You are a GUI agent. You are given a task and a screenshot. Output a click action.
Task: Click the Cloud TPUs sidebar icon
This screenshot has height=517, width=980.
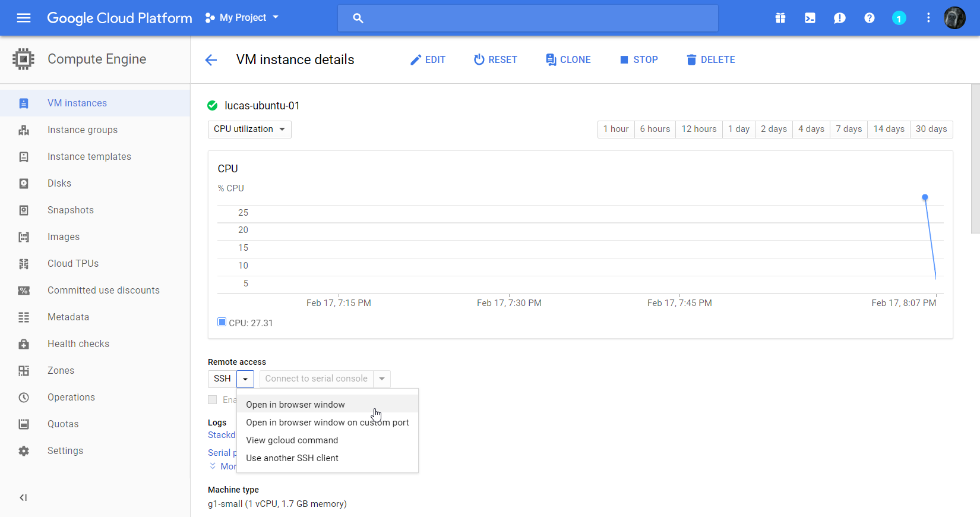pyautogui.click(x=24, y=264)
